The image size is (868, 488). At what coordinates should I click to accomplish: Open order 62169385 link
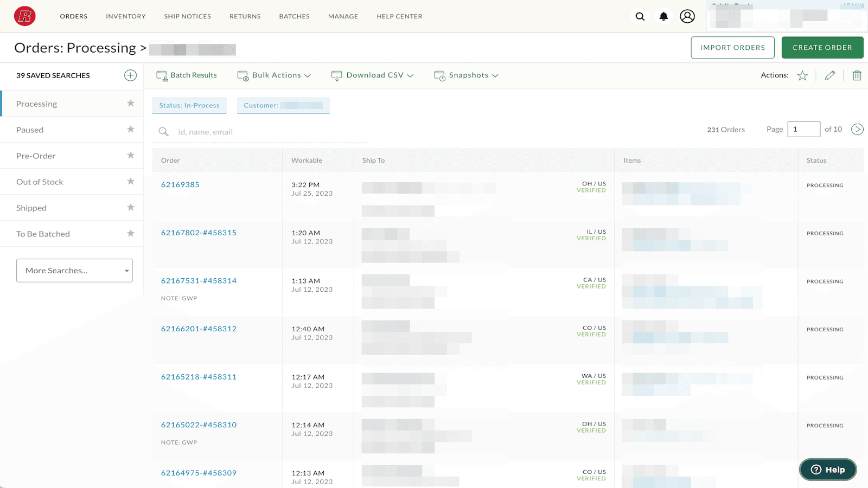(180, 185)
